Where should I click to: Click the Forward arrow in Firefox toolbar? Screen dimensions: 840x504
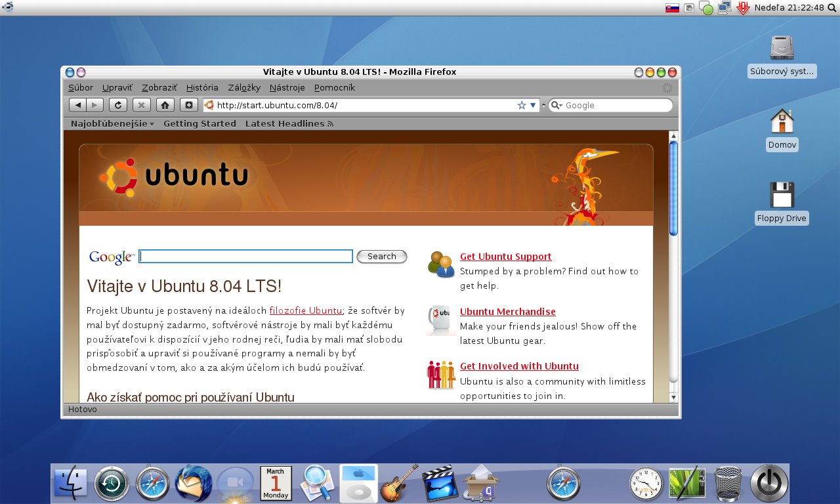tap(96, 105)
